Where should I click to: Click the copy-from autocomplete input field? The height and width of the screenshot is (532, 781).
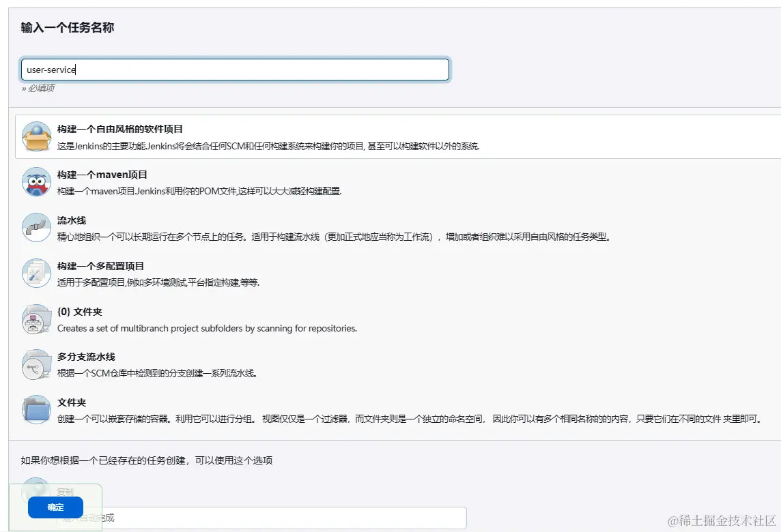click(x=261, y=518)
